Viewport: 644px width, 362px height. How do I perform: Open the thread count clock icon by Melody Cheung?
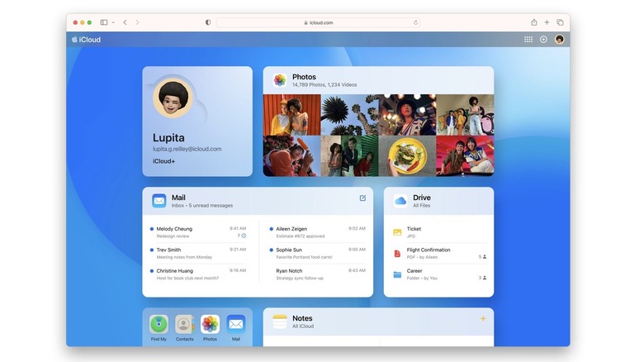pos(244,236)
